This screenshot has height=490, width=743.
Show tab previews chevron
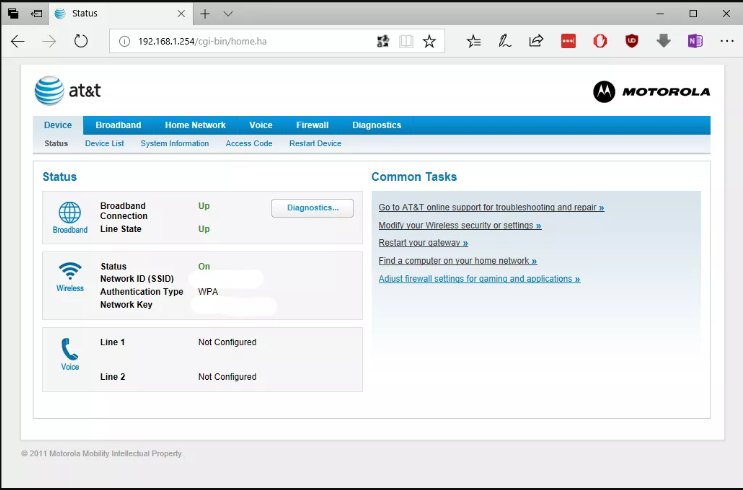coord(228,14)
